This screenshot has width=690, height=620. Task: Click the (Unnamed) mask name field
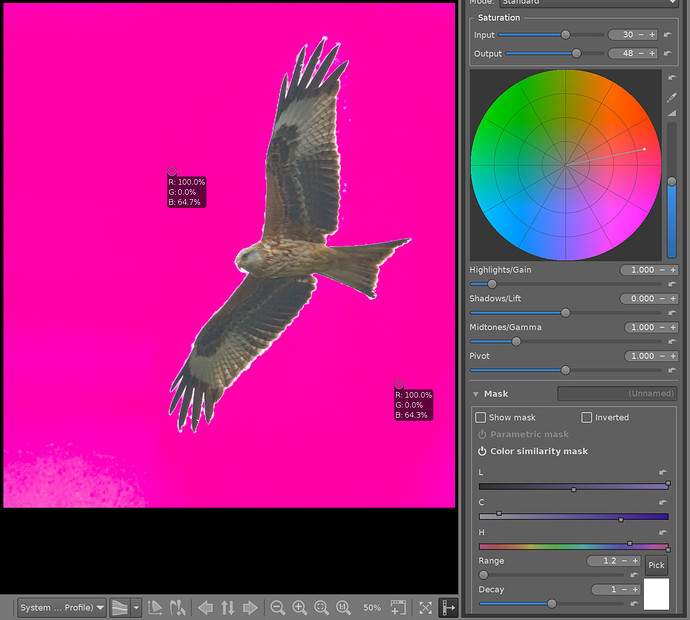(617, 393)
